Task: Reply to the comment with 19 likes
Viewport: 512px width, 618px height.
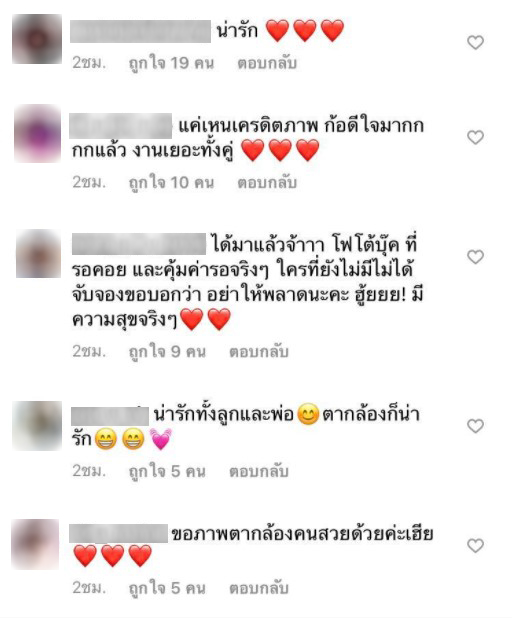Action: 267,63
